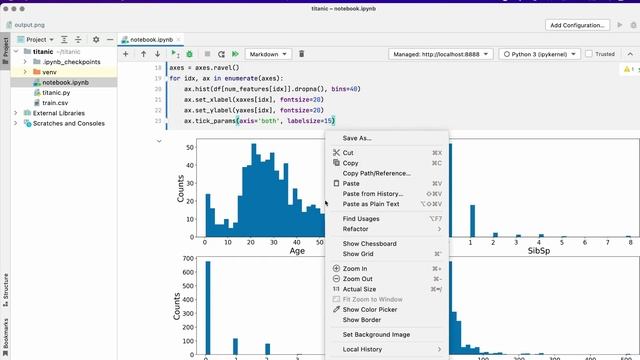Collapse all in Project panel
640x360 pixels.
click(78, 40)
